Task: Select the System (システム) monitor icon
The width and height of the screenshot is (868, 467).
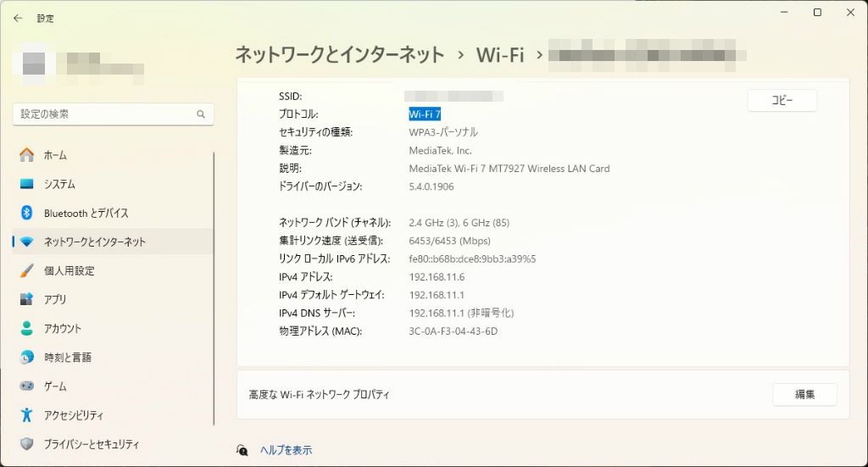Action: tap(26, 184)
